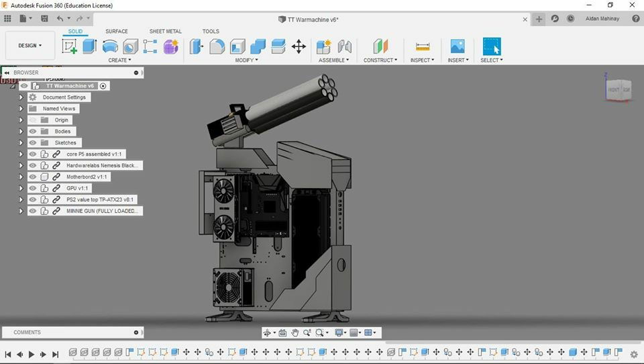Viewport: 644px width, 364px height.
Task: Select the MINNIE GUN component in browser
Action: pos(101,211)
